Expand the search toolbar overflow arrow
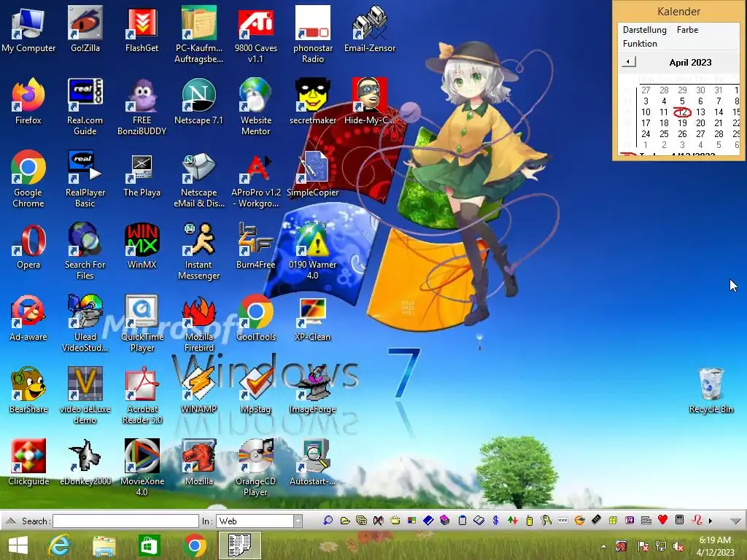The height and width of the screenshot is (560, 747). [x=711, y=521]
